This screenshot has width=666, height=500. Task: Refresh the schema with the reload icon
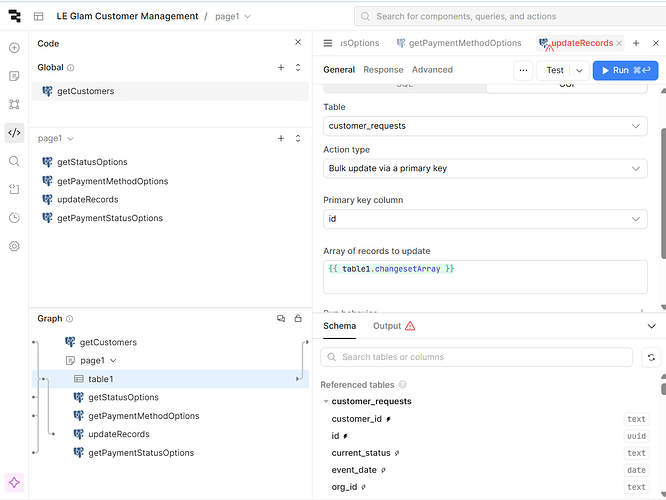pyautogui.click(x=652, y=357)
